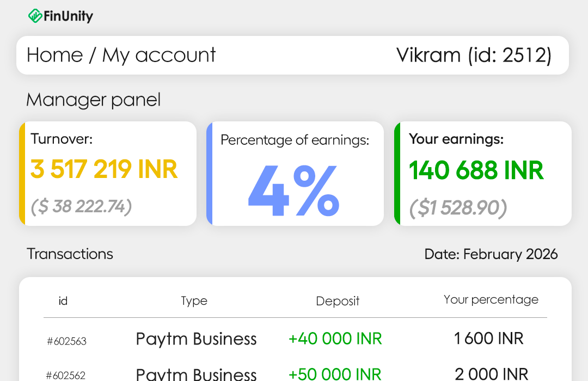Screen dimensions: 588x381
Task: Open the Date: February 2026 selector
Action: click(491, 254)
